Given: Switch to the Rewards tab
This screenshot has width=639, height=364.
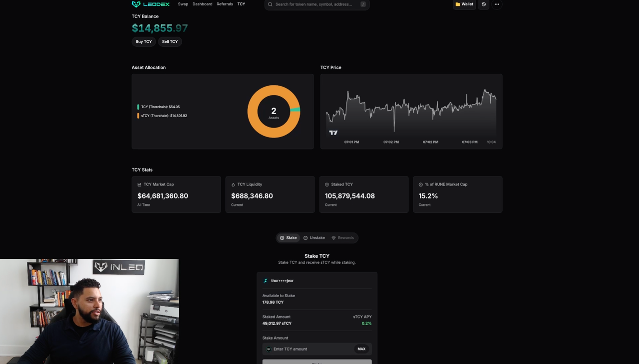Looking at the screenshot, I should 342,238.
